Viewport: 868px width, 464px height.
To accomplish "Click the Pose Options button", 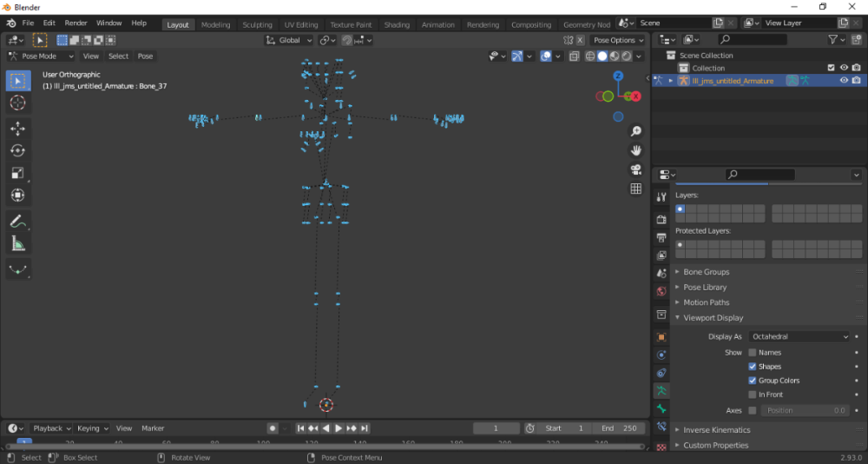I will coord(618,40).
